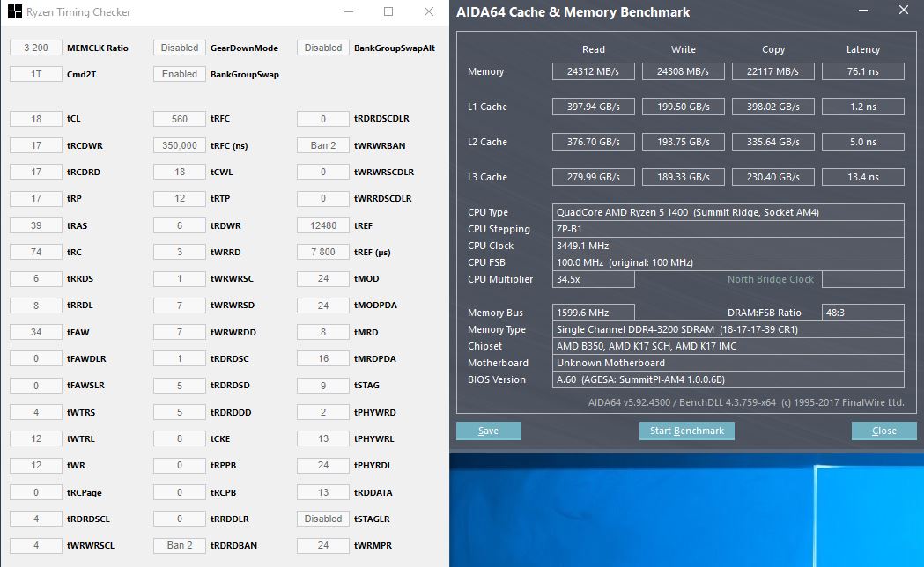Click the tFAW value 34

click(36, 332)
